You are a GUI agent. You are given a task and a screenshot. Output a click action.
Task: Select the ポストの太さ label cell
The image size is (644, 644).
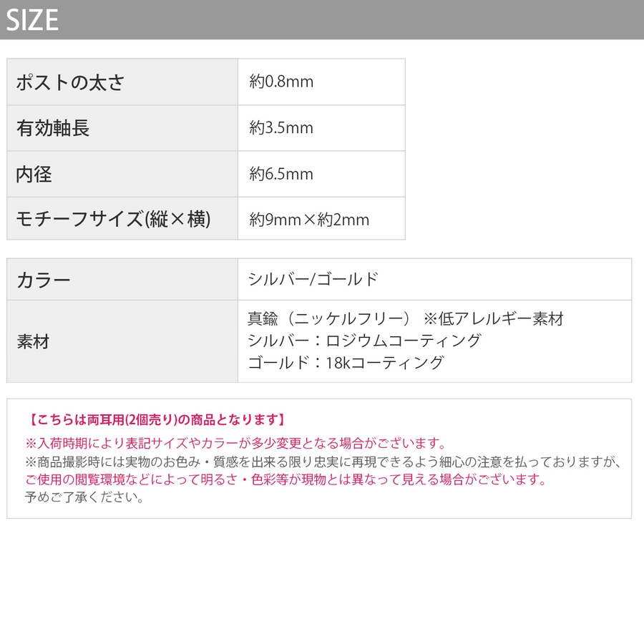(70, 82)
